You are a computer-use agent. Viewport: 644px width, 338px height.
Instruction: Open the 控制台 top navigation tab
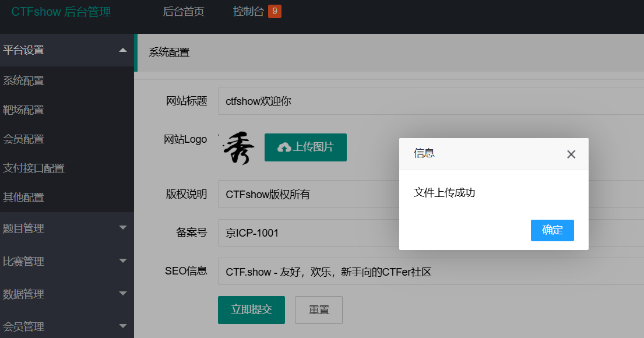pyautogui.click(x=249, y=12)
